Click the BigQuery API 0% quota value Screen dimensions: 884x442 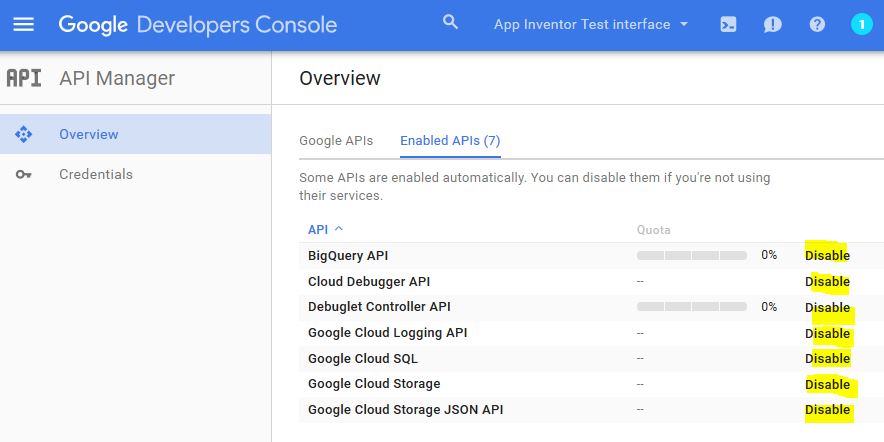point(769,255)
